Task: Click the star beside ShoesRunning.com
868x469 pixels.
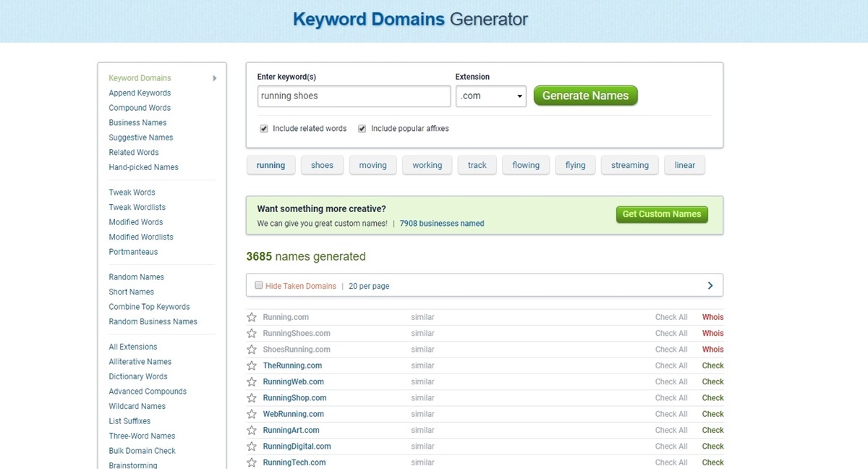Action: tap(252, 350)
